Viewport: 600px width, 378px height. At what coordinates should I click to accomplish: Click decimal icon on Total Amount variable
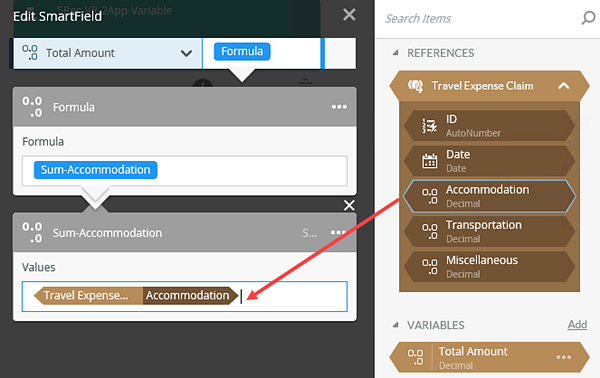tap(416, 357)
